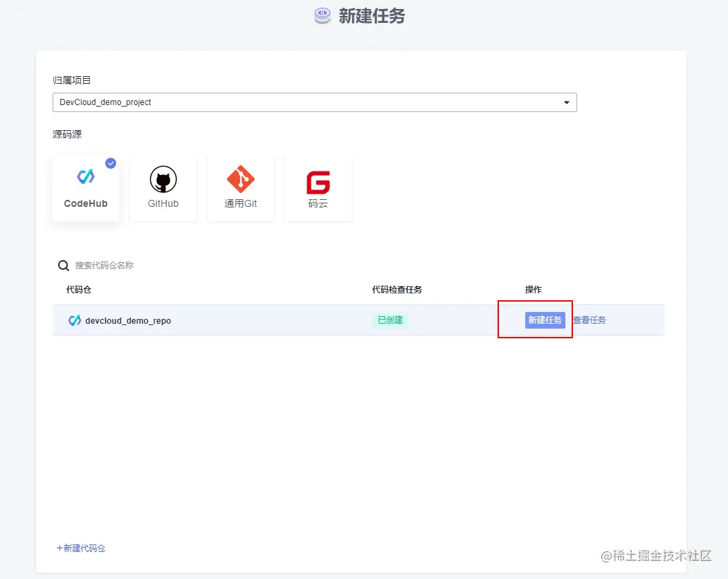Click the 操作 column header
The height and width of the screenshot is (579, 728).
(x=533, y=289)
